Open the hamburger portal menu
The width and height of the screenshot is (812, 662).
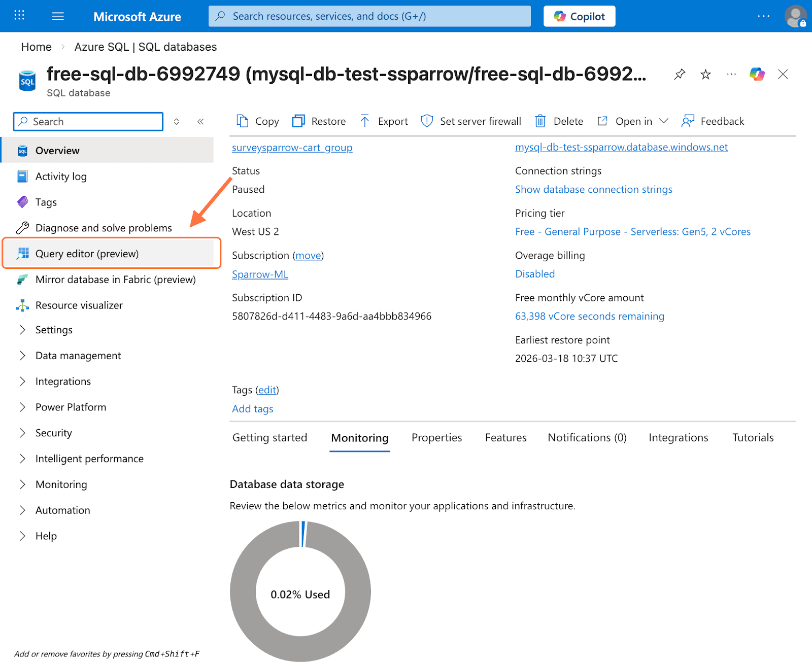click(x=58, y=16)
